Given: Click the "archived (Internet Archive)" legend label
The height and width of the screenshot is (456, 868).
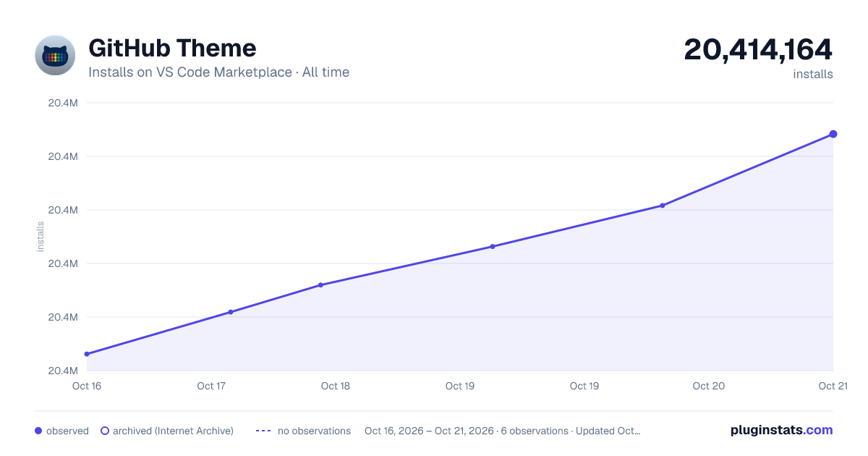Looking at the screenshot, I should point(173,431).
